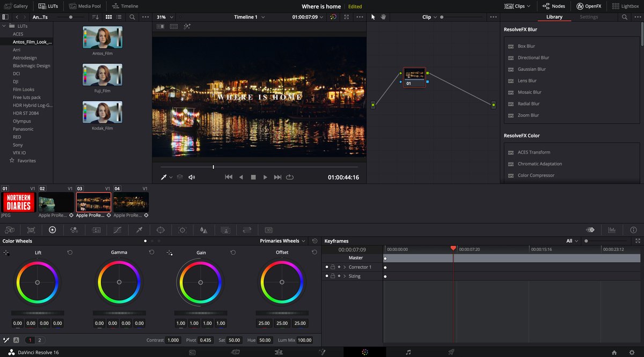Open the Color Match palette
This screenshot has width=644, height=357.
[31, 229]
